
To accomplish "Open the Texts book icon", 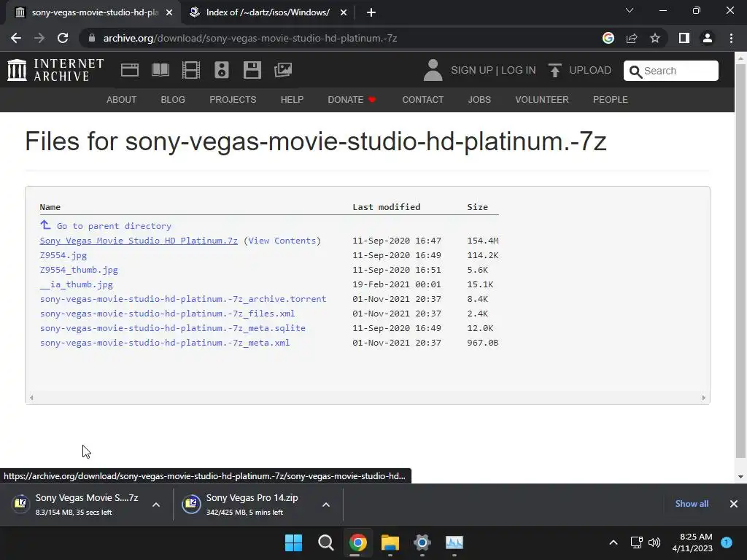I will 160,70.
